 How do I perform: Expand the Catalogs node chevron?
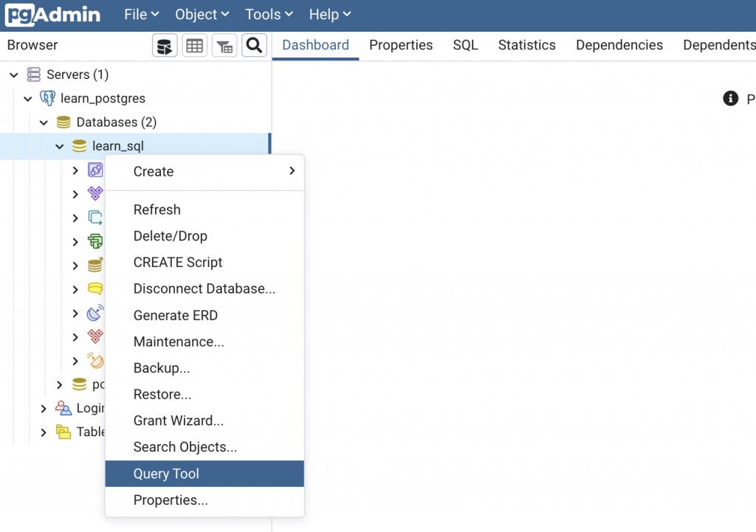point(75,194)
